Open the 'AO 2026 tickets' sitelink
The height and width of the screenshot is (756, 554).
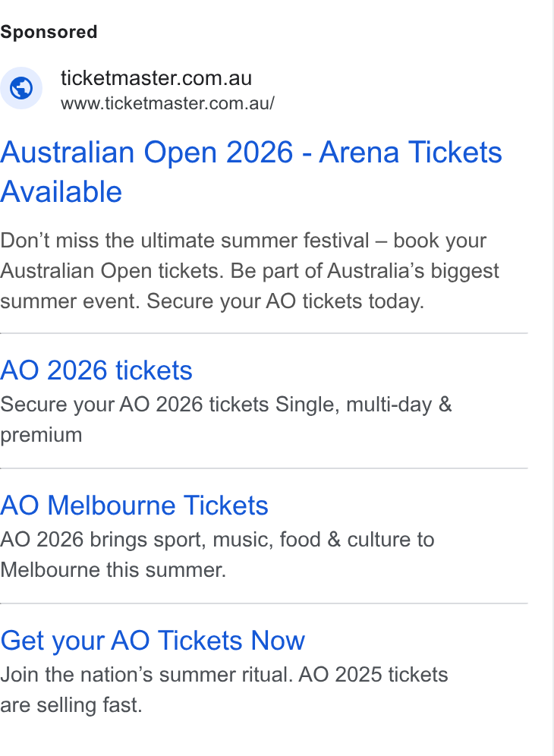point(96,370)
